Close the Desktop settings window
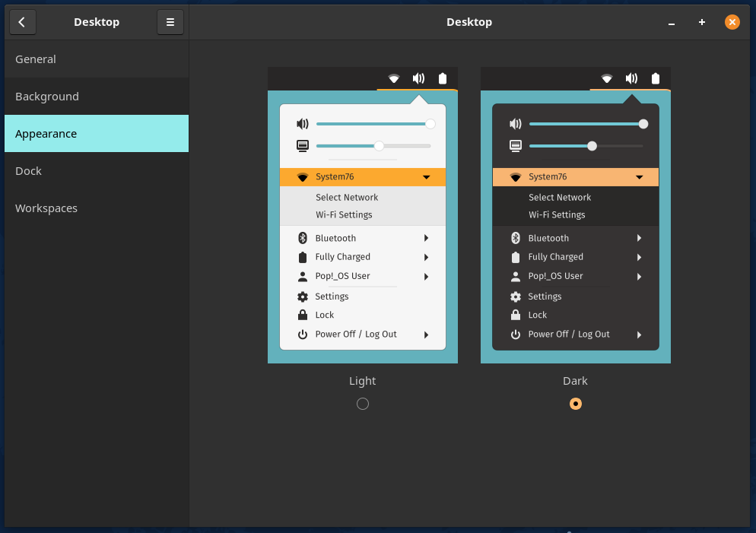Viewport: 756px width, 533px height. tap(732, 22)
